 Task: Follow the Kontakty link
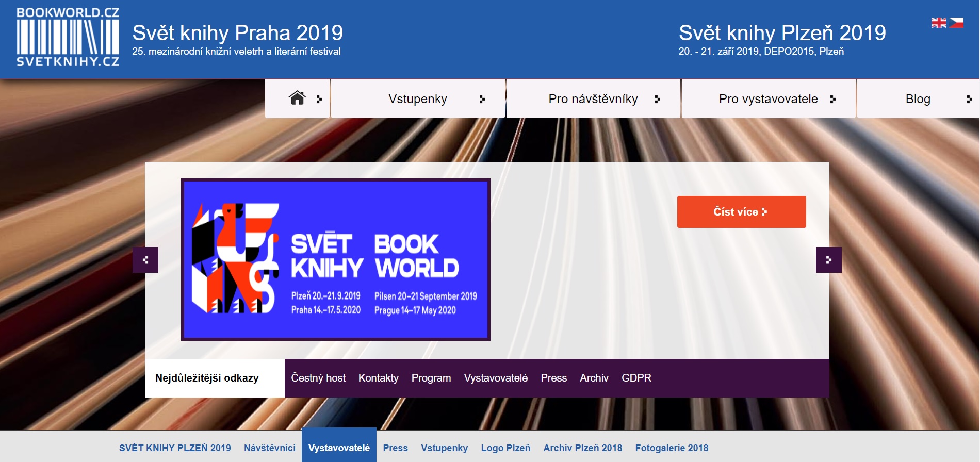(379, 378)
